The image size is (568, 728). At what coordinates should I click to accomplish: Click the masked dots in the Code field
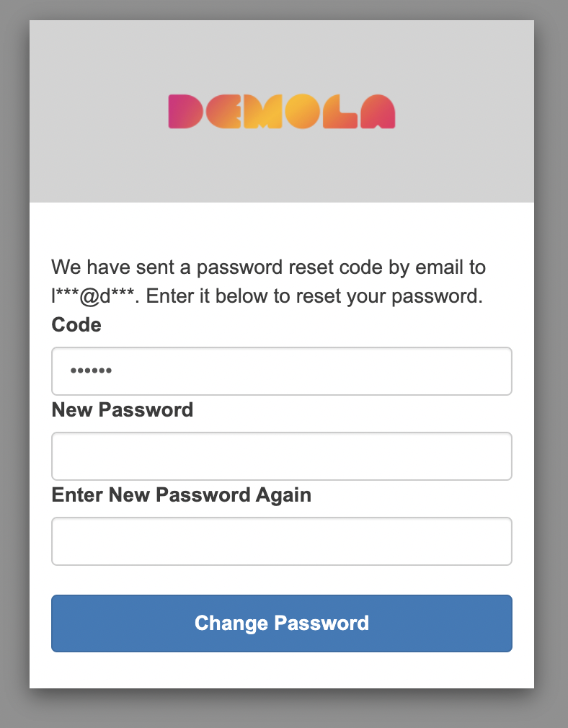coord(91,371)
